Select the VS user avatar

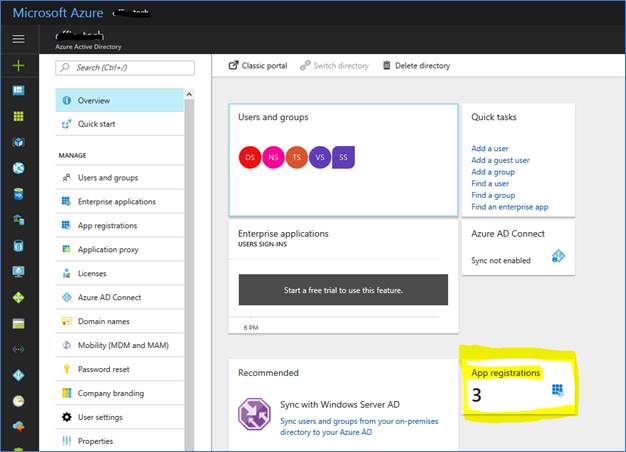[320, 157]
